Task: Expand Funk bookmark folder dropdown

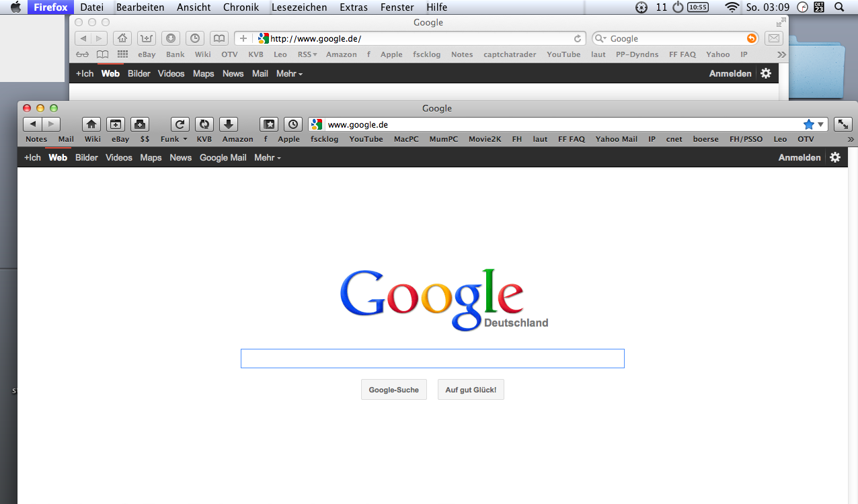Action: [x=174, y=139]
